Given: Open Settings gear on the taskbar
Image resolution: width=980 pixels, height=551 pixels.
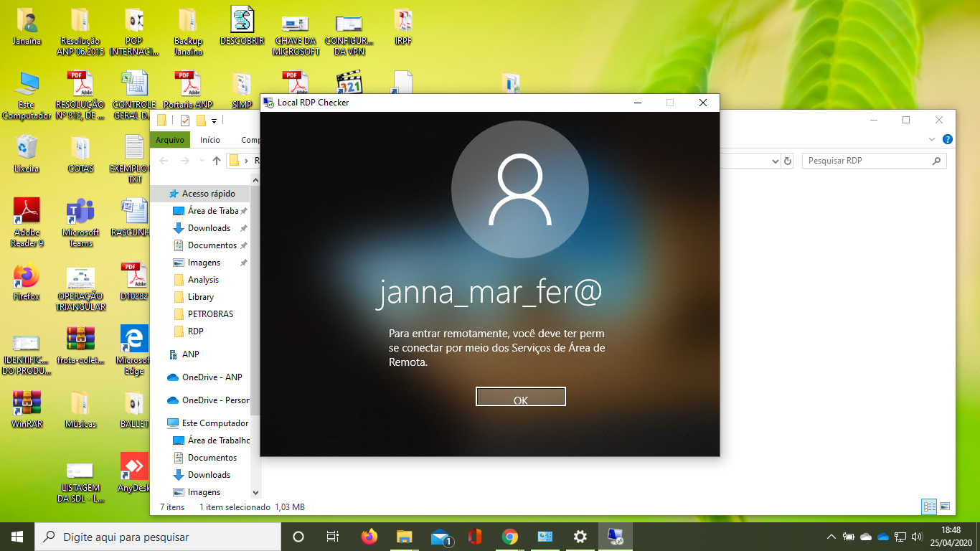Looking at the screenshot, I should point(580,537).
